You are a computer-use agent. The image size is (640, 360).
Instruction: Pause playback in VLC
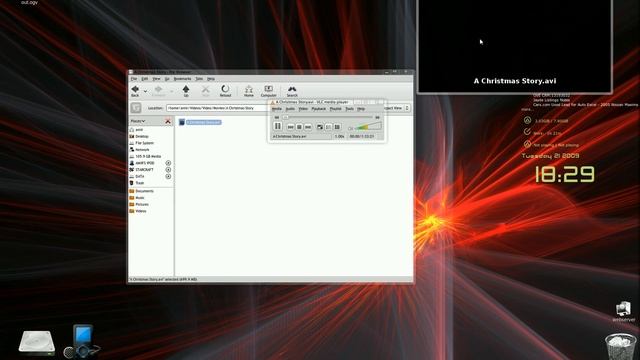tap(278, 126)
